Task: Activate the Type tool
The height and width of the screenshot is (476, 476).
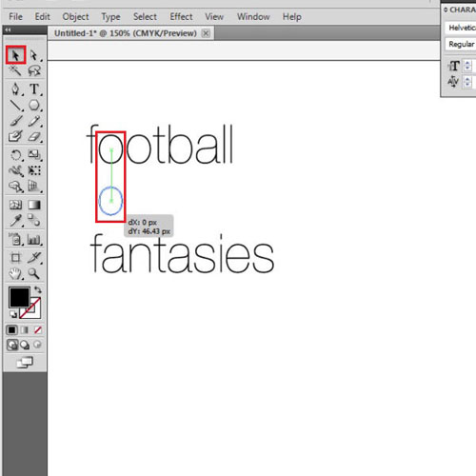Action: pos(34,89)
